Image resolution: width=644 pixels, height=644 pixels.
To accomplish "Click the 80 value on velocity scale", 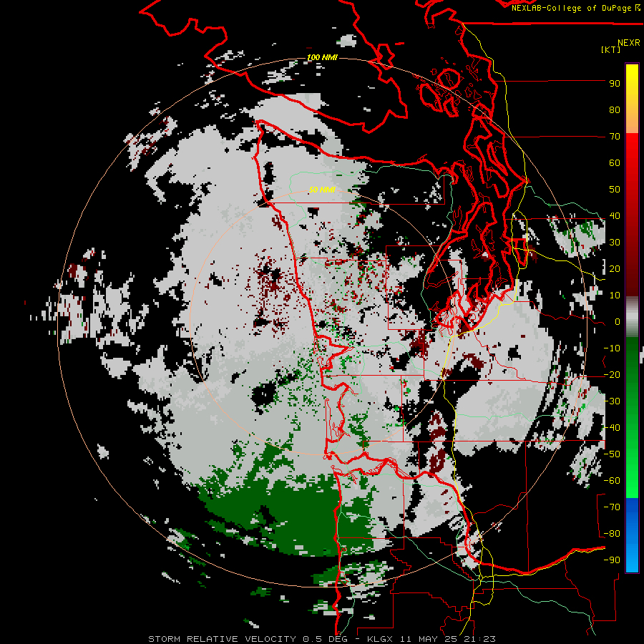I will click(615, 110).
